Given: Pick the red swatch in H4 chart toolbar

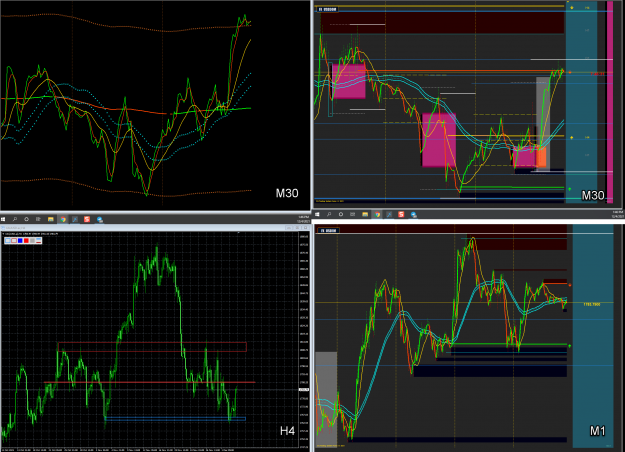Looking at the screenshot, I should click(26, 240).
